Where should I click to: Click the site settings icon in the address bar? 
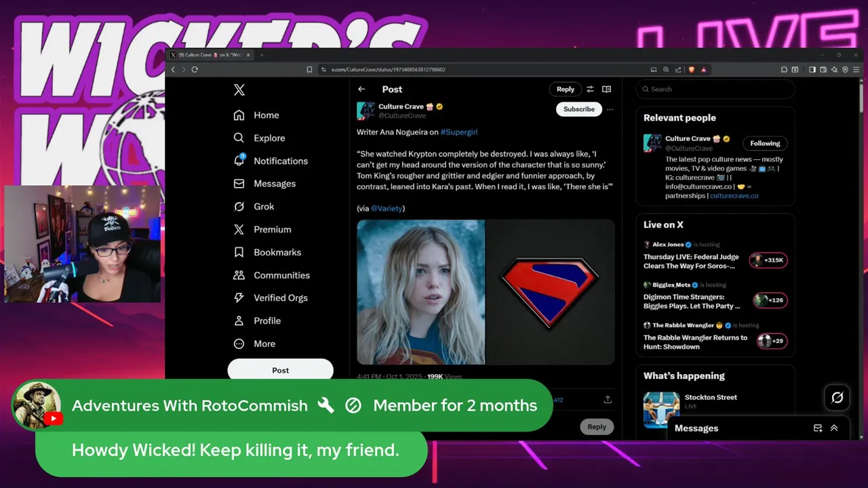point(324,69)
